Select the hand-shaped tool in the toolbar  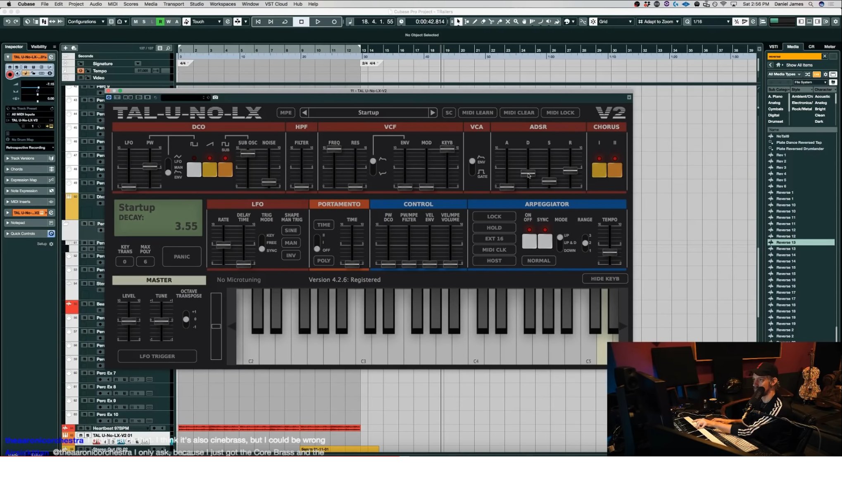click(524, 21)
